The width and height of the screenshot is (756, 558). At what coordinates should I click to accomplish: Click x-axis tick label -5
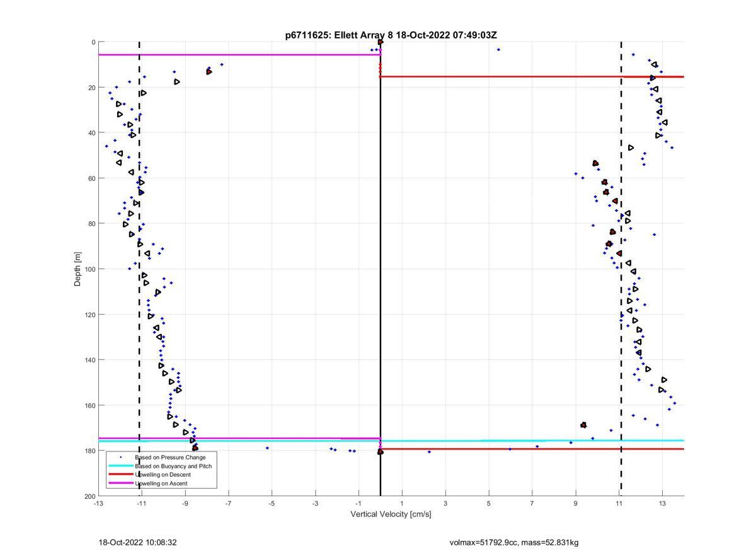[x=272, y=503]
